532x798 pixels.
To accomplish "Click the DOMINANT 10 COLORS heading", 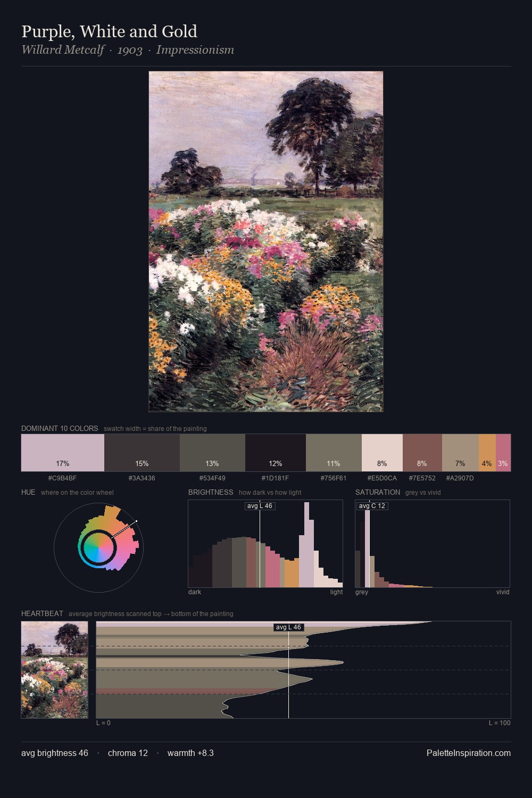I will pyautogui.click(x=60, y=428).
